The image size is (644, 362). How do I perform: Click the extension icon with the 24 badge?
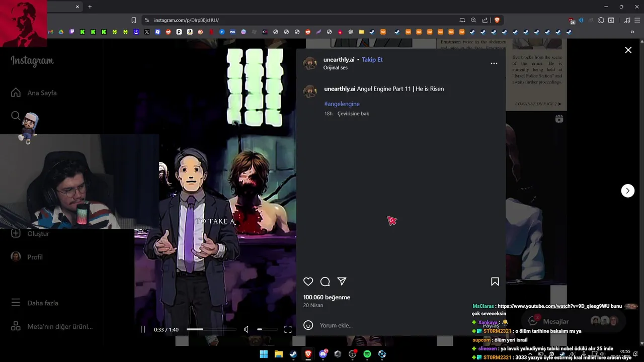572,21
